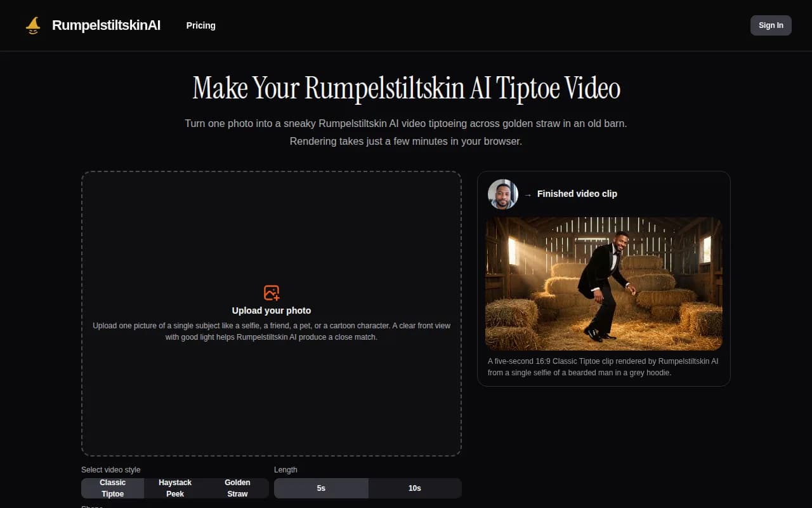Open the barn tiptoe video preview
The image size is (812, 508).
tap(603, 284)
